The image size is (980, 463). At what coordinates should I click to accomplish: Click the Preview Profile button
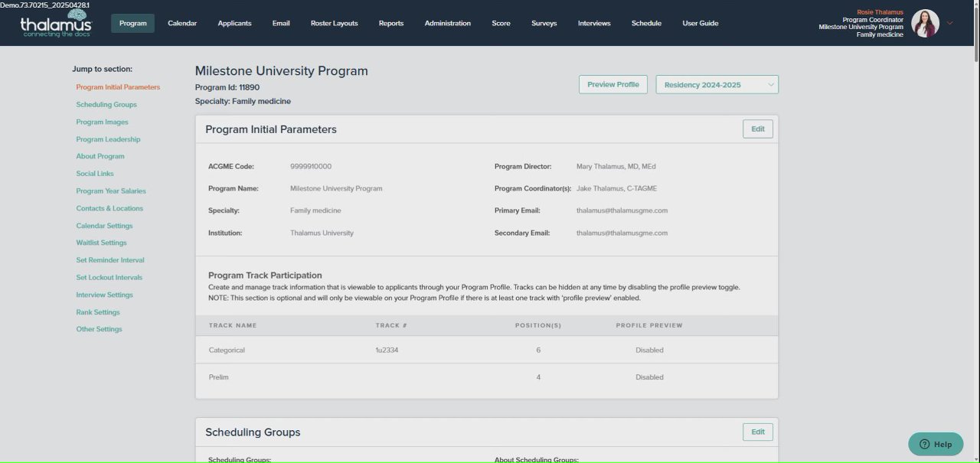tap(613, 84)
